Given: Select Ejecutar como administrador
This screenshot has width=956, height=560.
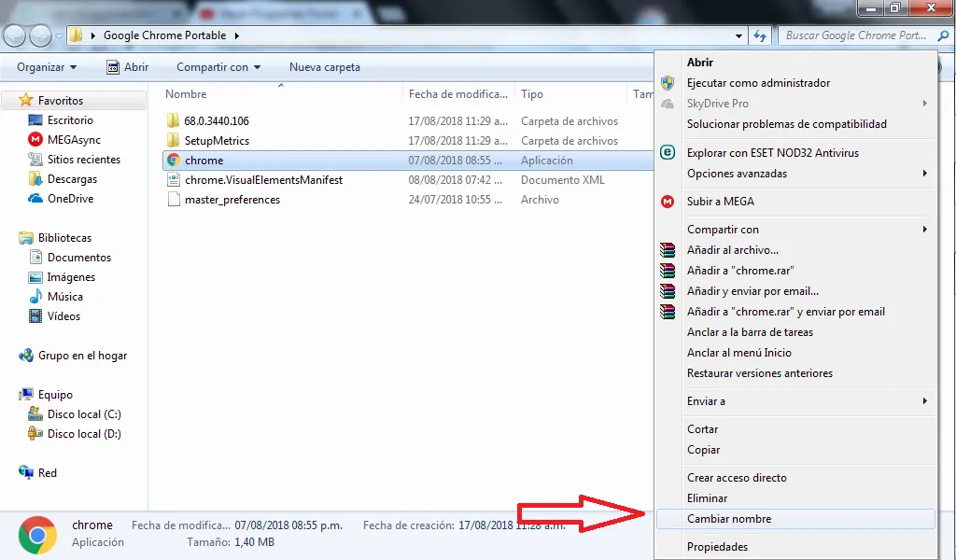Looking at the screenshot, I should pyautogui.click(x=795, y=83).
